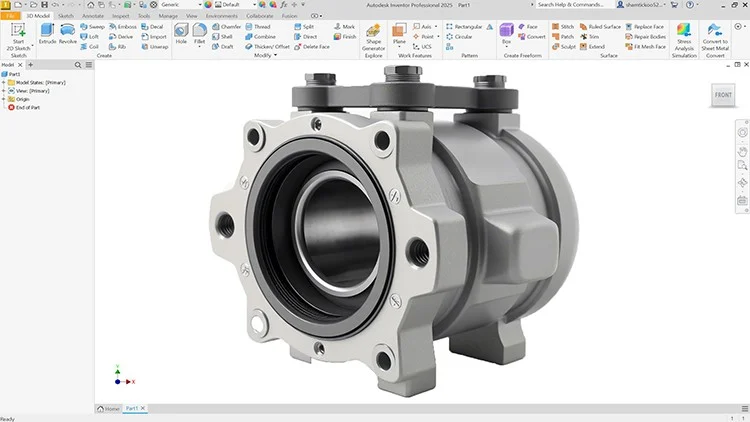Switch to the Sketch ribbon tab
Screen dimensions: 750x422
tap(66, 16)
